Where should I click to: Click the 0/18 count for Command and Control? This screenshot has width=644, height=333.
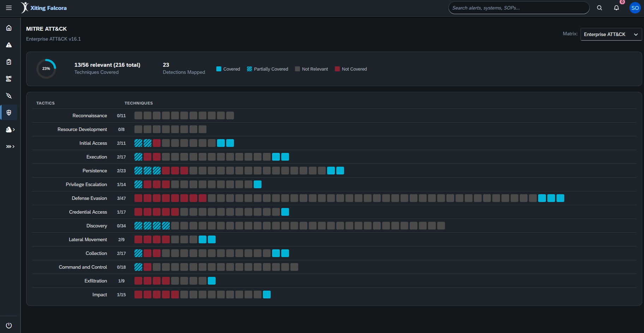coord(121,267)
